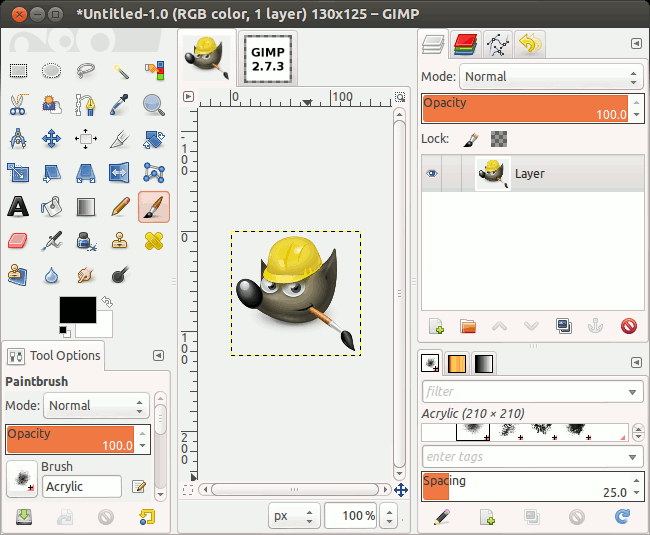Switch to the Undo History tab
The height and width of the screenshot is (535, 650).
[530, 44]
